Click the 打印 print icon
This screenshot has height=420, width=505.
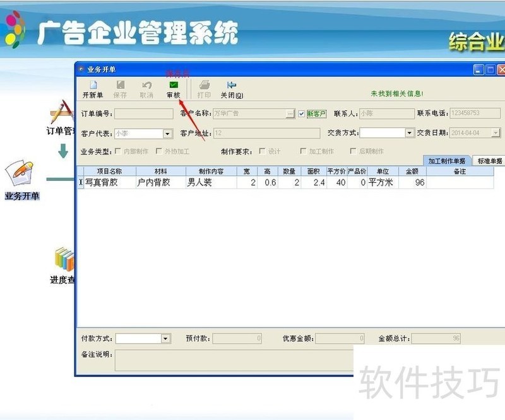click(204, 85)
